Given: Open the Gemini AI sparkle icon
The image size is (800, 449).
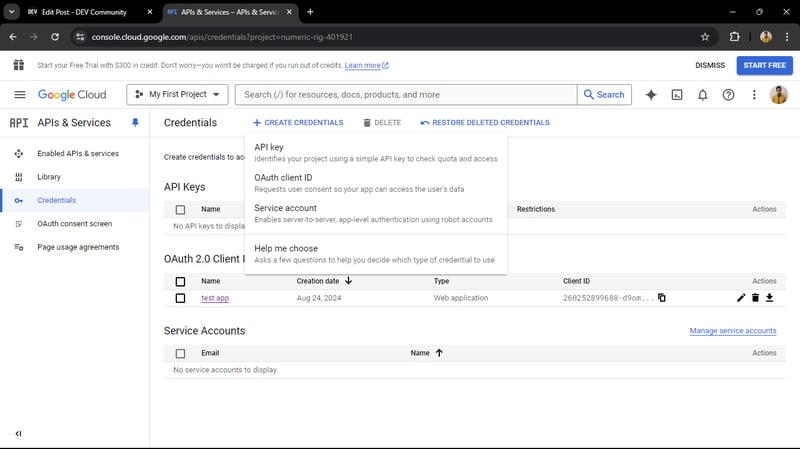Looking at the screenshot, I should (651, 94).
